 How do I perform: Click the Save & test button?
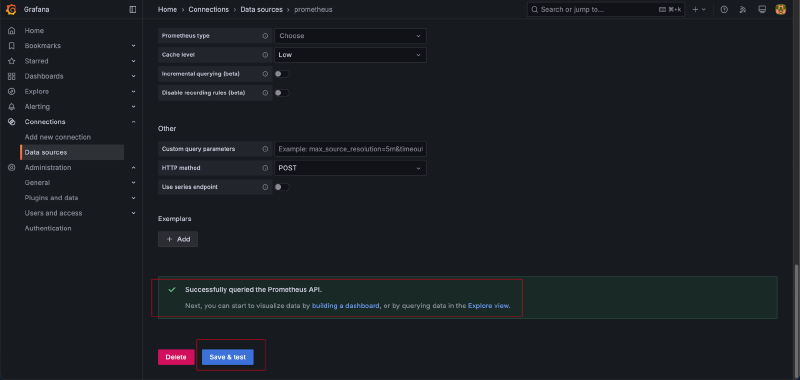coord(228,357)
